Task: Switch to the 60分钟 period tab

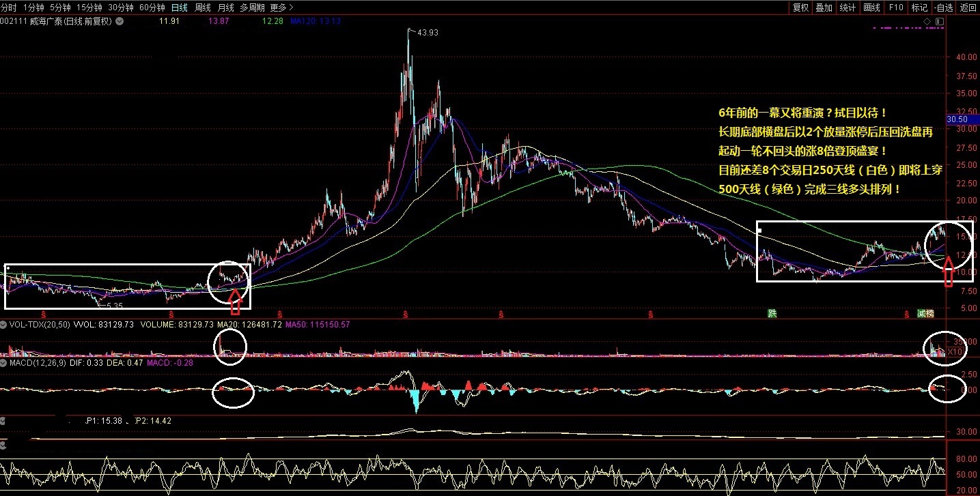Action: 152,8
